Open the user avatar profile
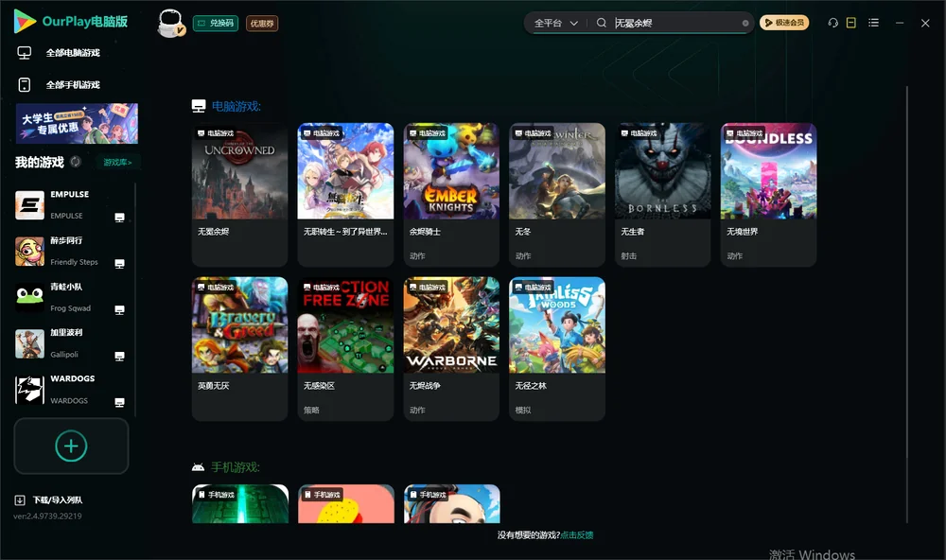Image resolution: width=946 pixels, height=560 pixels. pyautogui.click(x=170, y=24)
